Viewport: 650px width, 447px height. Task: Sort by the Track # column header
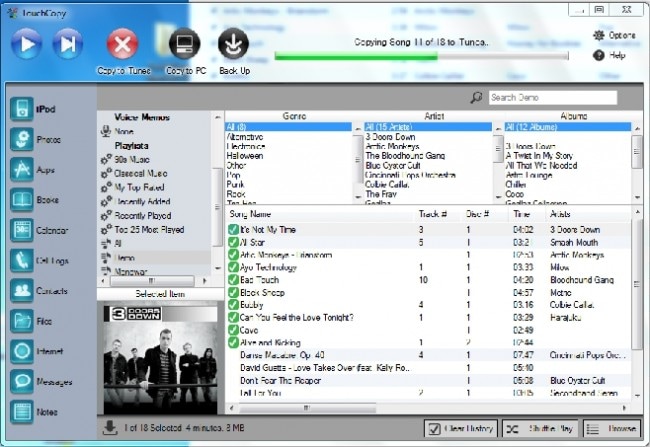click(433, 214)
